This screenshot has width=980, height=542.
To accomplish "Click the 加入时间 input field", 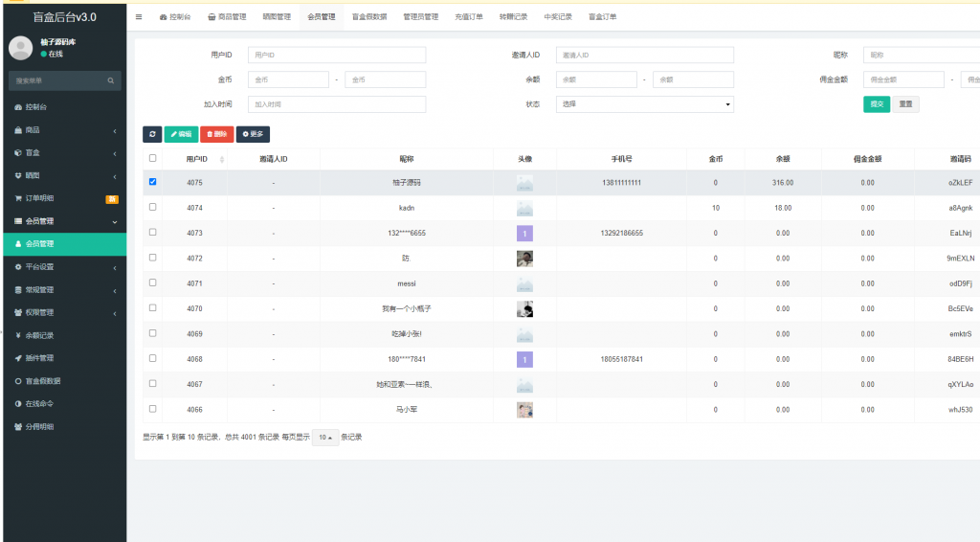I will [337, 104].
